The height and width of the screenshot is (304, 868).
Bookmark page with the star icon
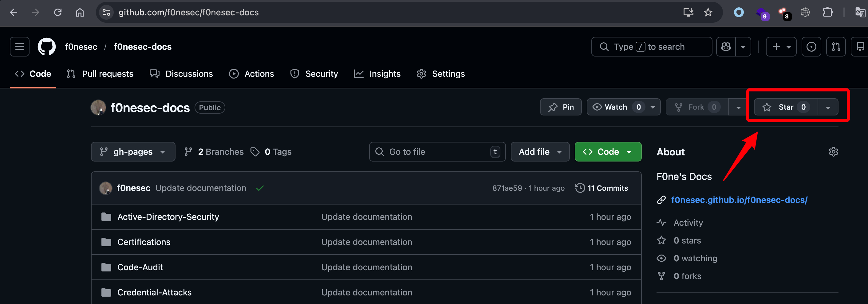[x=708, y=13]
